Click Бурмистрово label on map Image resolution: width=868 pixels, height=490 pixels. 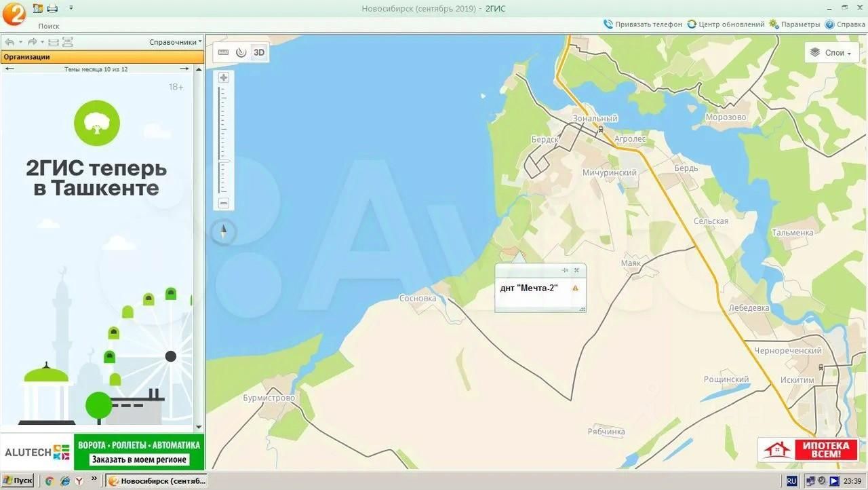click(x=269, y=398)
